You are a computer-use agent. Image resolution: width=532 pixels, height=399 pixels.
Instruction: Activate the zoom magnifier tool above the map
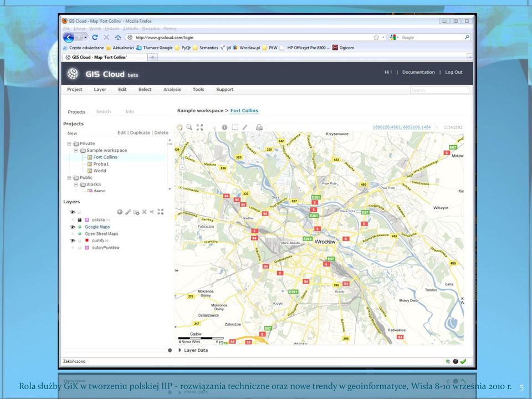click(190, 127)
